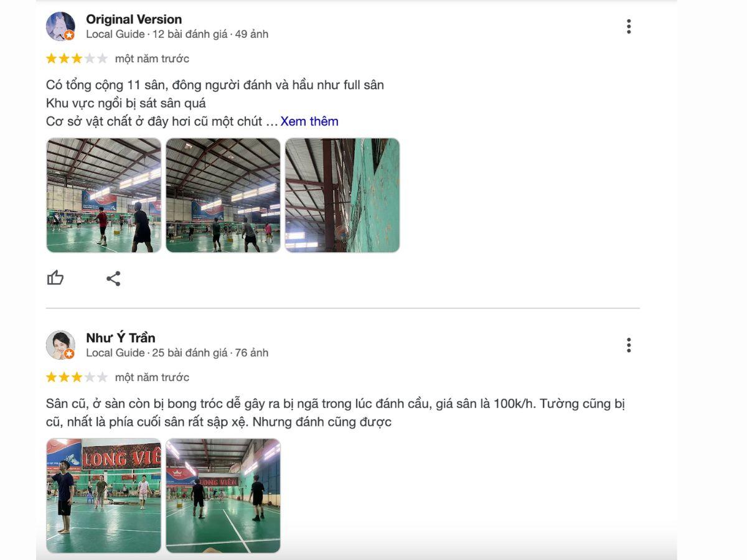Open three-dot menu for Như Ý Trần review
This screenshot has height=560, width=747.
[x=629, y=345]
